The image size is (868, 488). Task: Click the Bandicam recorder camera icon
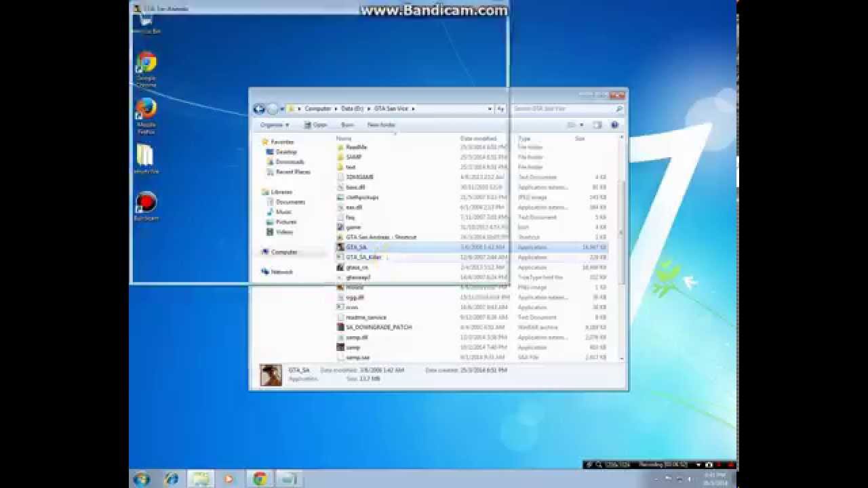[x=709, y=465]
